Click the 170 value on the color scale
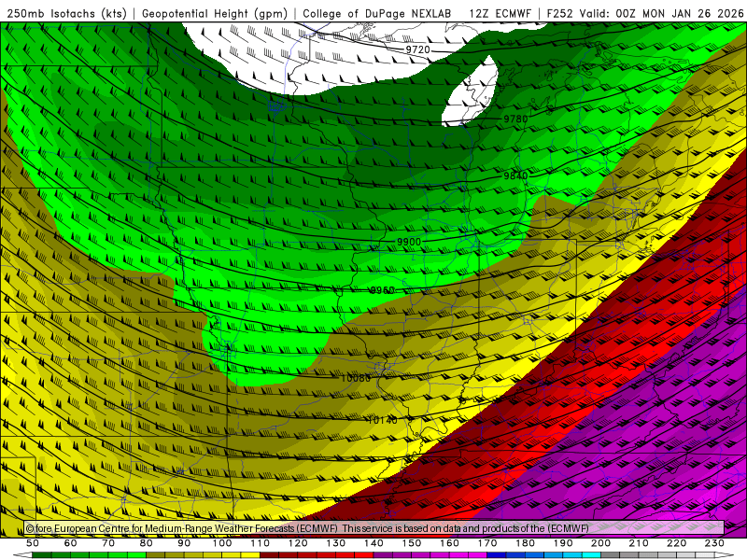Viewport: 747px width, 560px height. pos(487,543)
